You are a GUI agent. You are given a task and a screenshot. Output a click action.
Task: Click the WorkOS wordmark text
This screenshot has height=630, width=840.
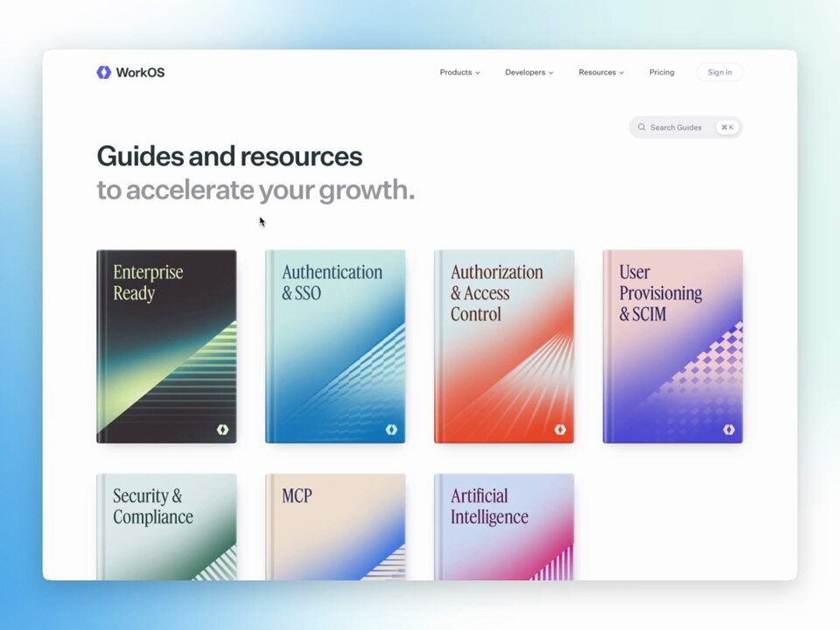pos(140,73)
